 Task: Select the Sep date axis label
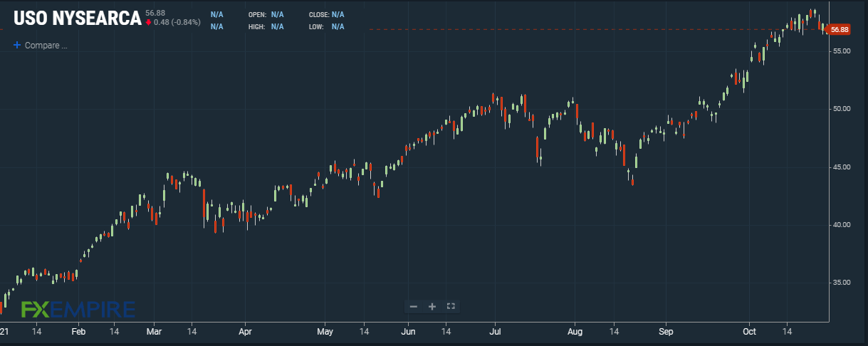(x=666, y=332)
